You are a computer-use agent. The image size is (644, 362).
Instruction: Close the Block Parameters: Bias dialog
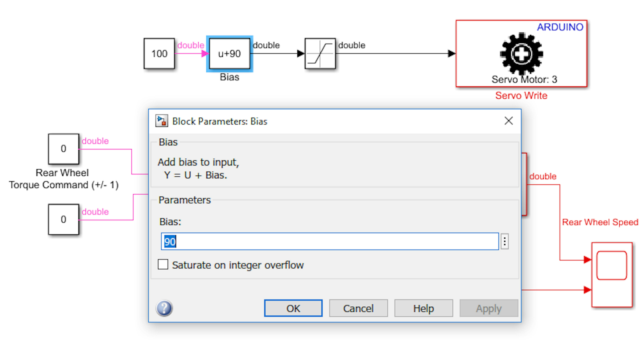tap(509, 121)
